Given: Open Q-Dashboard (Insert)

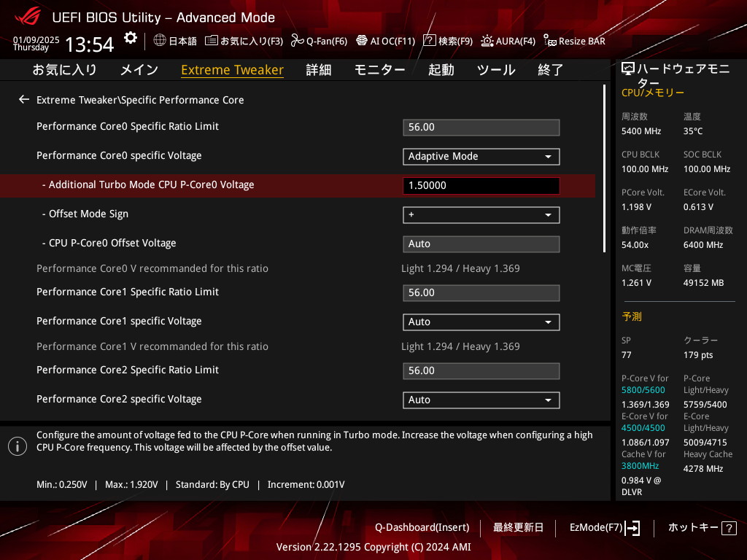Looking at the screenshot, I should [422, 527].
